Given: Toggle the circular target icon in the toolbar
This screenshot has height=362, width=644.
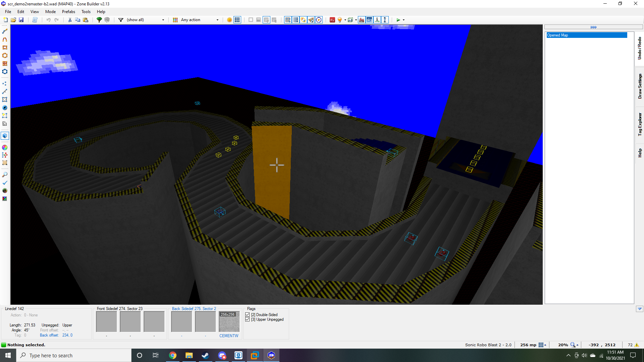Looking at the screenshot, I should (x=319, y=20).
